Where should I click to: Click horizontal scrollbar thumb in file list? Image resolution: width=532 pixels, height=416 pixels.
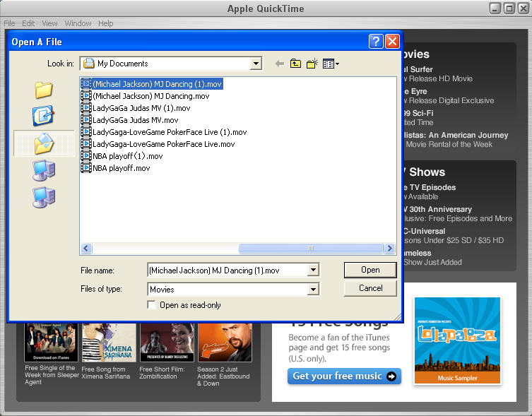point(311,249)
